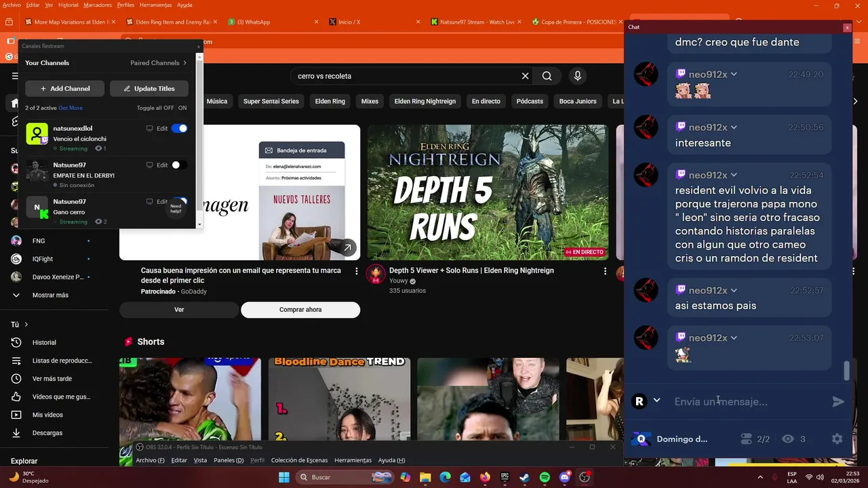Open neo912x dropdown on resident evil message

pos(734,176)
